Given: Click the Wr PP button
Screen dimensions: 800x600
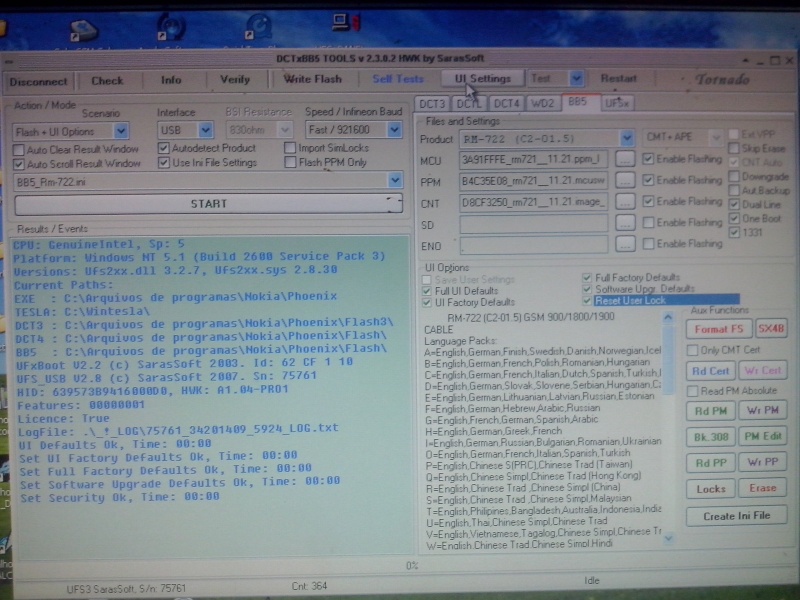Looking at the screenshot, I should point(763,462).
